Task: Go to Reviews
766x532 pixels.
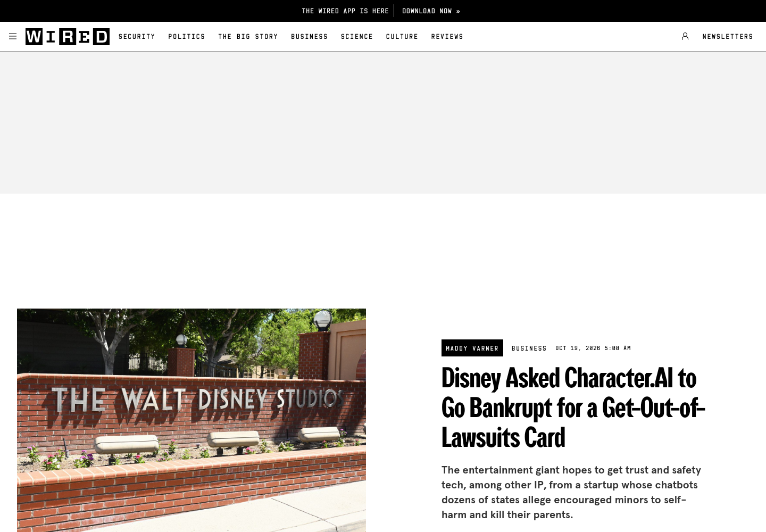Action: (x=447, y=37)
